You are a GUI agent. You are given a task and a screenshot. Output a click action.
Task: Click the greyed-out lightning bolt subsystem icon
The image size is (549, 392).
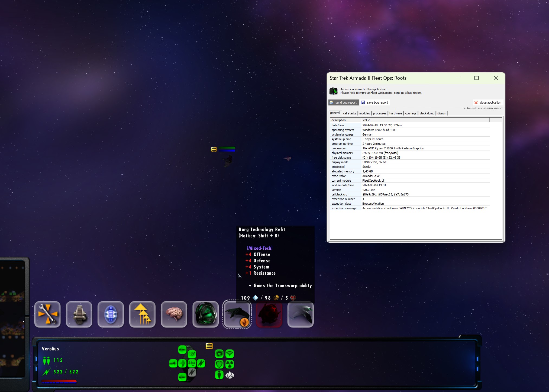point(192,372)
